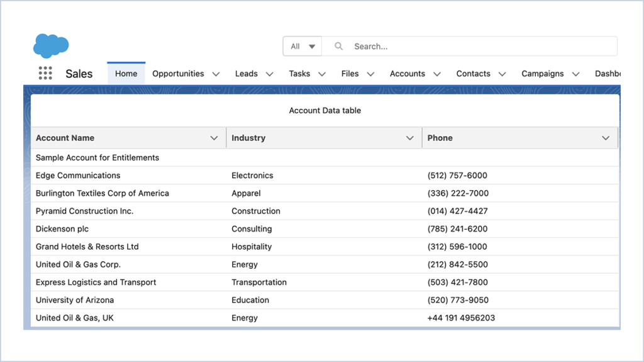Viewport: 644px width, 362px height.
Task: Click the Construction industry cell
Action: tap(256, 211)
